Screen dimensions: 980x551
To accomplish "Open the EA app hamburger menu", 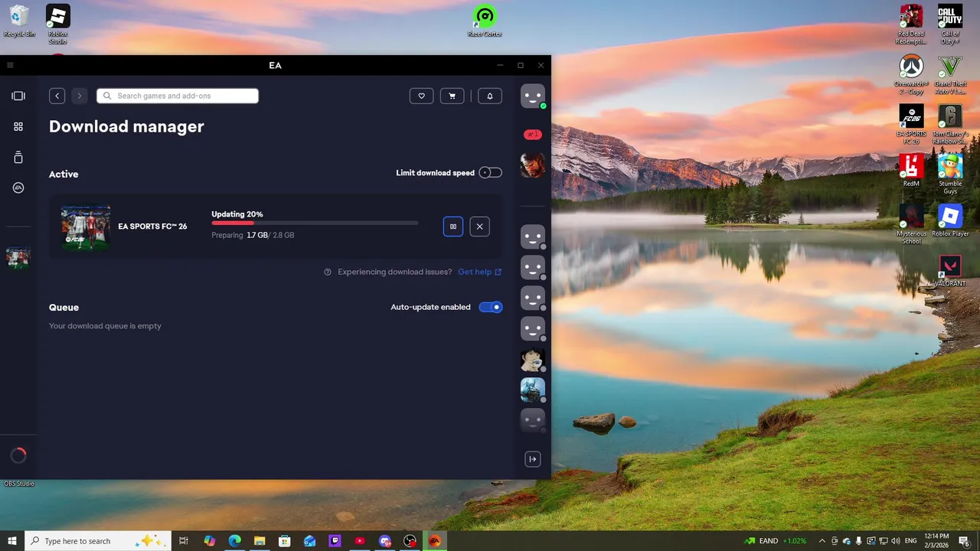I will [10, 65].
